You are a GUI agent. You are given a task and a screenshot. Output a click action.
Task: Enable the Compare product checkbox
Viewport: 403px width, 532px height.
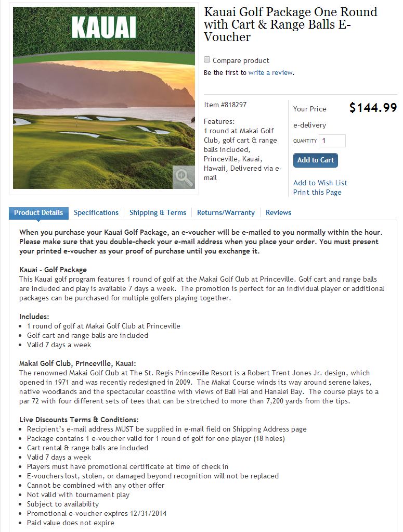point(207,60)
